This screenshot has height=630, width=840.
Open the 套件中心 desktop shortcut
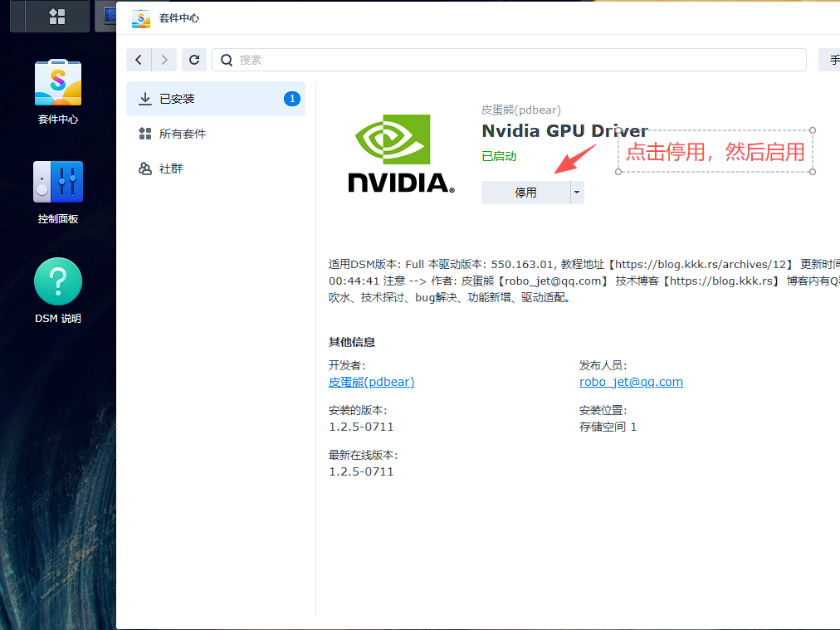[x=58, y=91]
